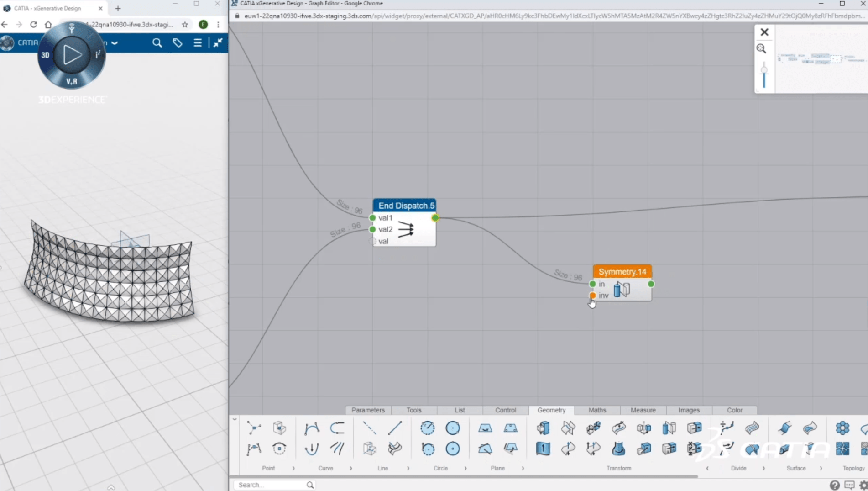
Task: Switch to the Tools tab
Action: [x=414, y=410]
